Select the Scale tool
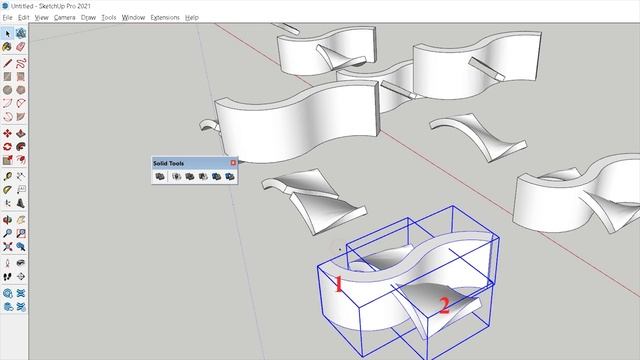Image resolution: width=640 pixels, height=360 pixels. click(x=7, y=160)
